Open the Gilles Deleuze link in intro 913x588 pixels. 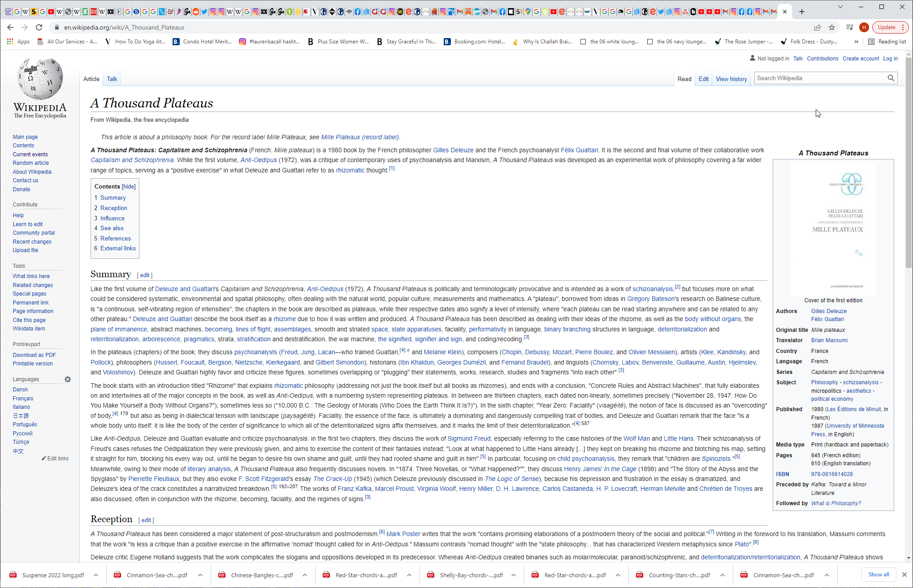tap(453, 150)
